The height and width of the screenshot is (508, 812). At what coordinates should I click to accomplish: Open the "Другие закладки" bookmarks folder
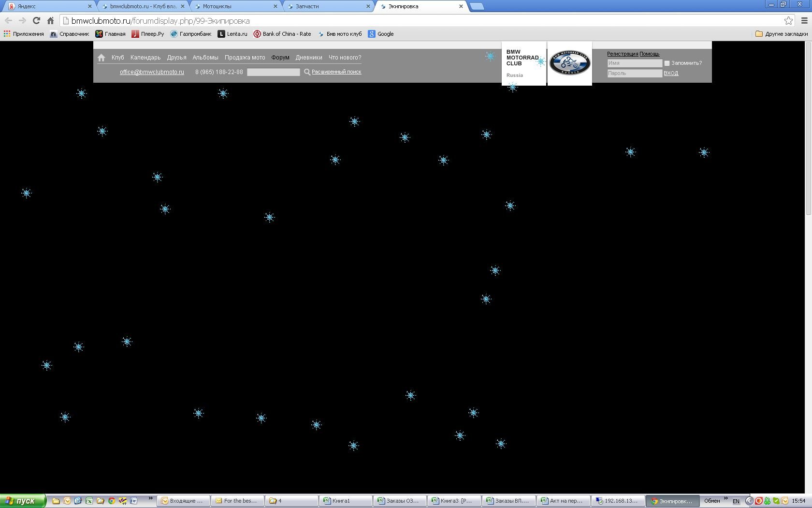(x=782, y=34)
